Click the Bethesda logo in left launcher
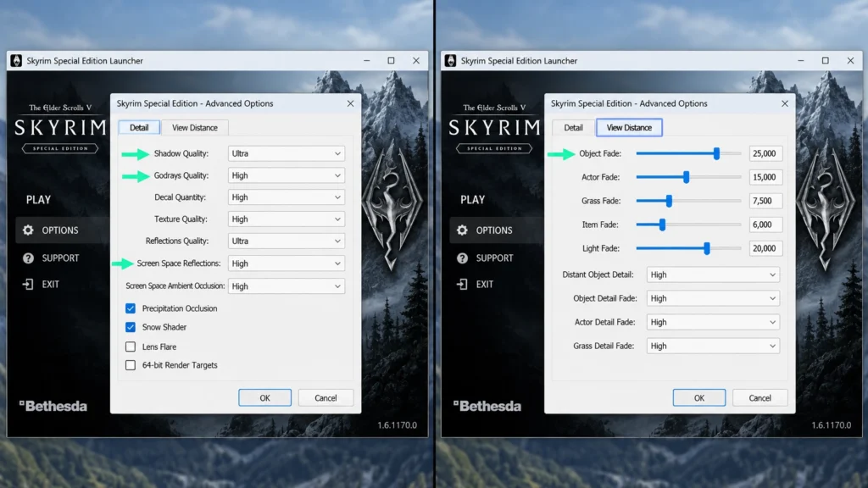 coord(53,406)
